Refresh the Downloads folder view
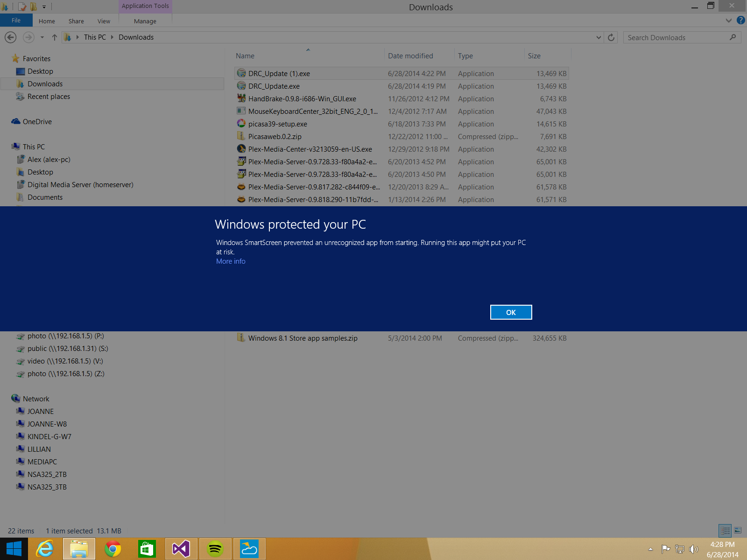Image resolution: width=747 pixels, height=560 pixels. [x=611, y=37]
